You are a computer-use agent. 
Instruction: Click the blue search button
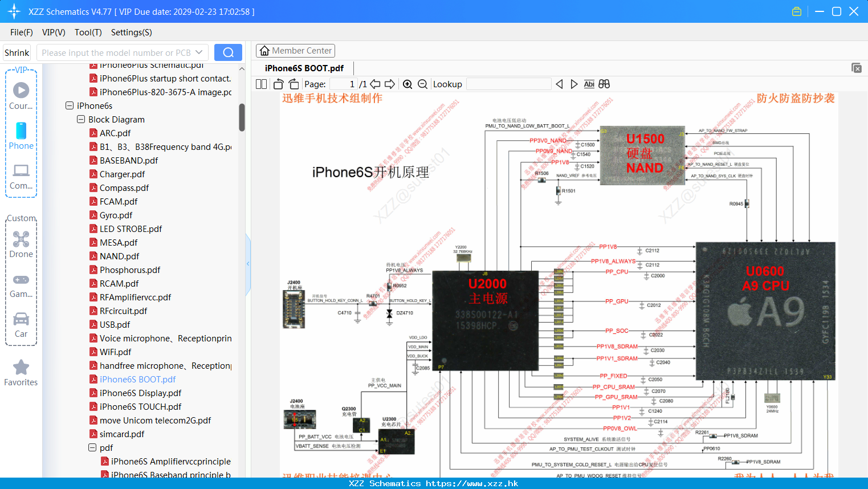(228, 52)
